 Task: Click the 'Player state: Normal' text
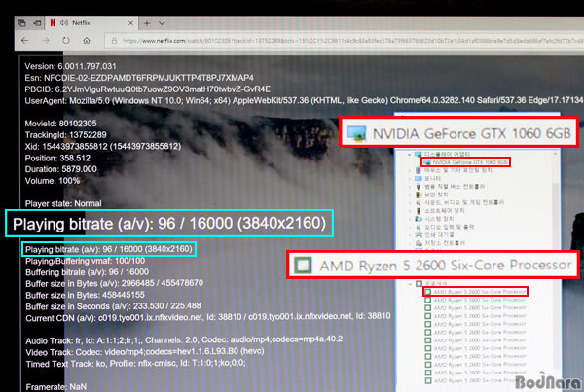[63, 203]
